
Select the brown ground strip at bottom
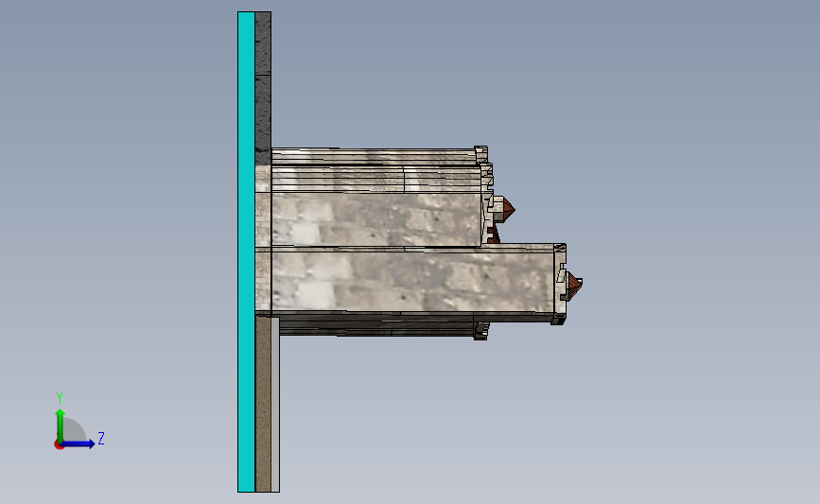coord(263,403)
